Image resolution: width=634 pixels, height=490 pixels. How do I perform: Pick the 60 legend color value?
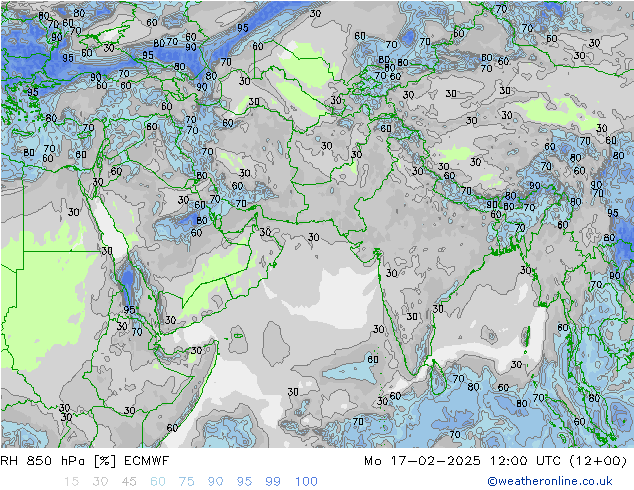(x=158, y=481)
